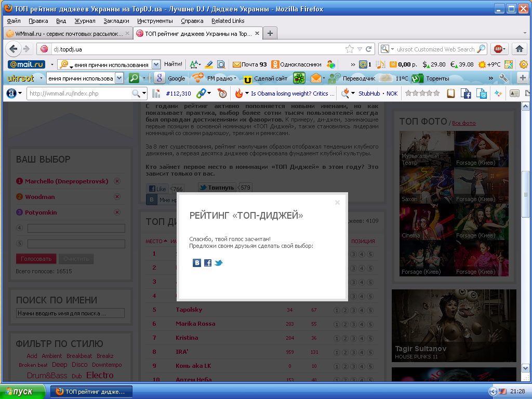The height and width of the screenshot is (399, 532).
Task: Open the Tagir Sultanov House Punks banner
Action: coord(454,326)
